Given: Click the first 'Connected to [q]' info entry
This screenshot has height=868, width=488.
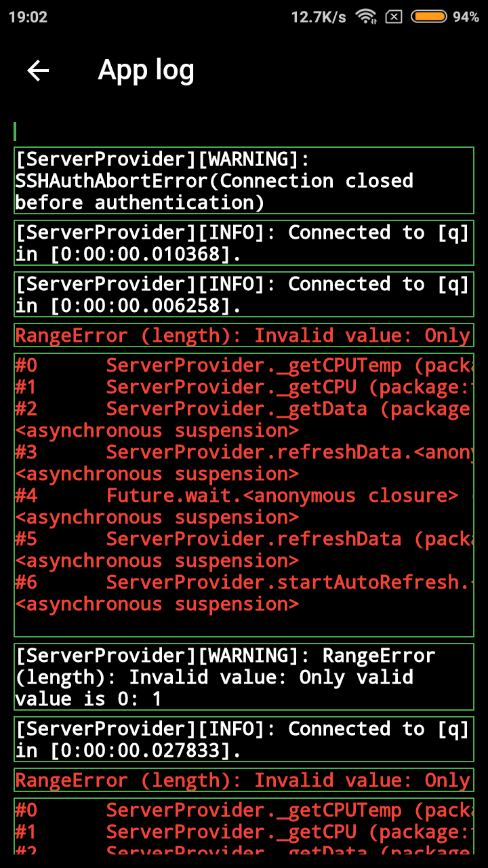Looking at the screenshot, I should tap(244, 243).
